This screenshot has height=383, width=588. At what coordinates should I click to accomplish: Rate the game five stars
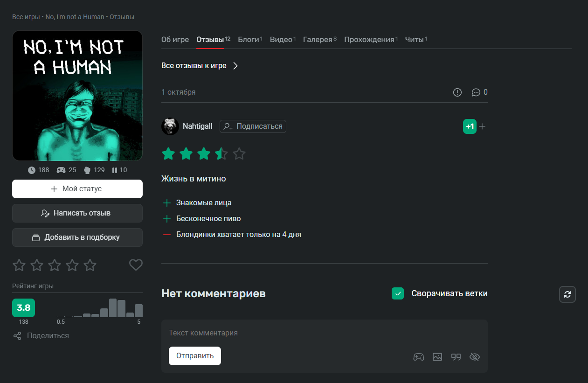tap(90, 265)
